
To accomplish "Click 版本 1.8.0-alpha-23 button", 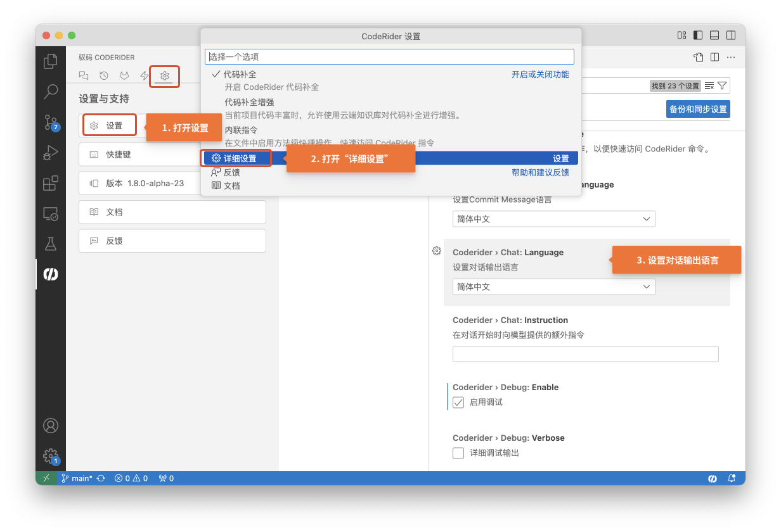I will (172, 183).
